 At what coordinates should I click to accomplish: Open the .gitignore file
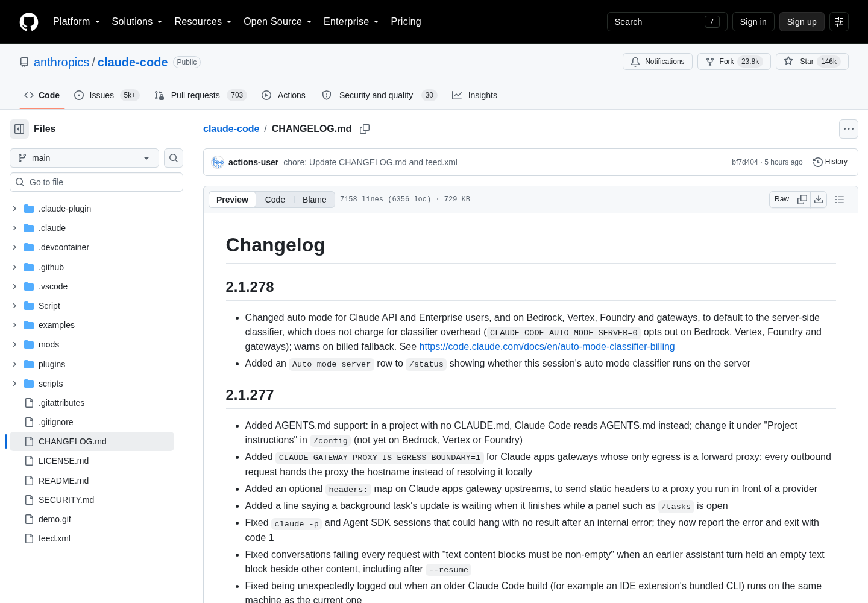[55, 422]
